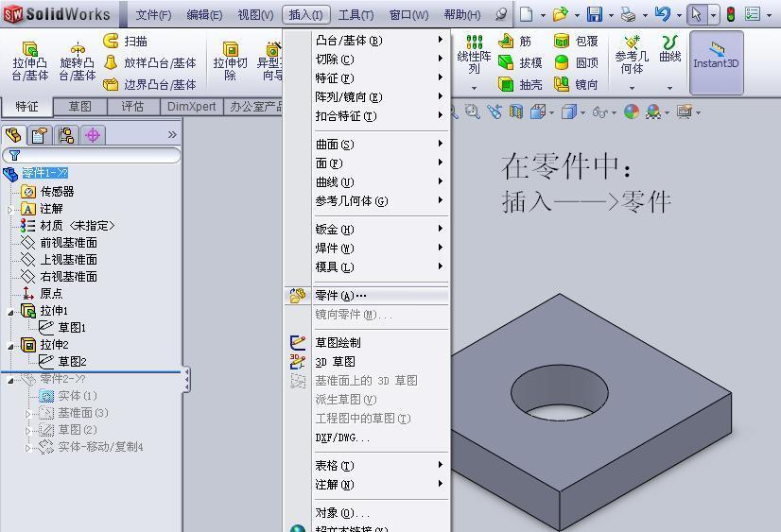Open the FeatureManager design tree tab
Screen dimensions: 781x532
(x=13, y=135)
